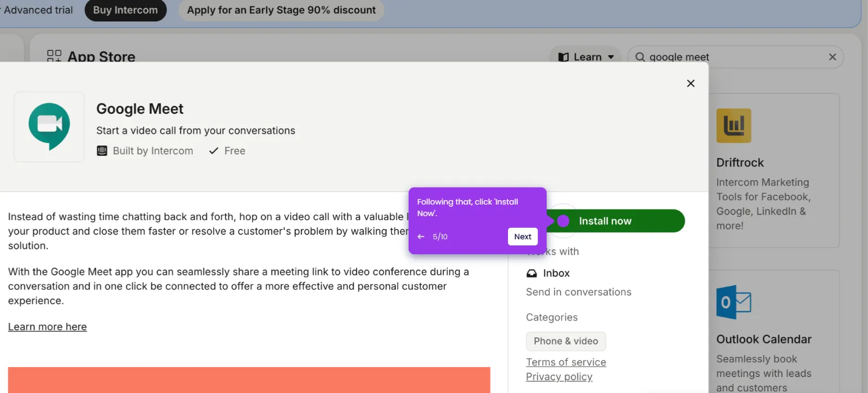Open the Terms of service link

566,362
